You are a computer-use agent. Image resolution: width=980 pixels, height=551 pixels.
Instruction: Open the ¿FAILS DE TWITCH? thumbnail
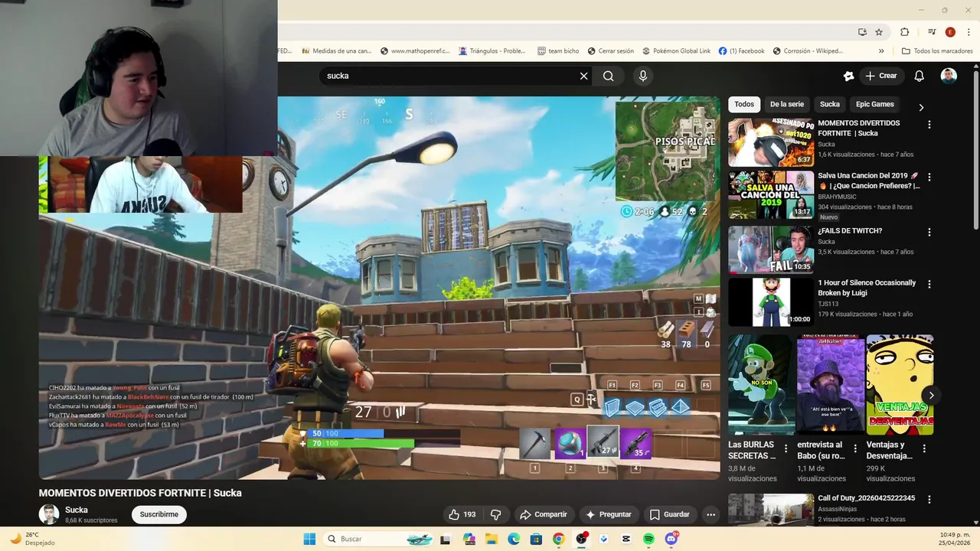[771, 249]
